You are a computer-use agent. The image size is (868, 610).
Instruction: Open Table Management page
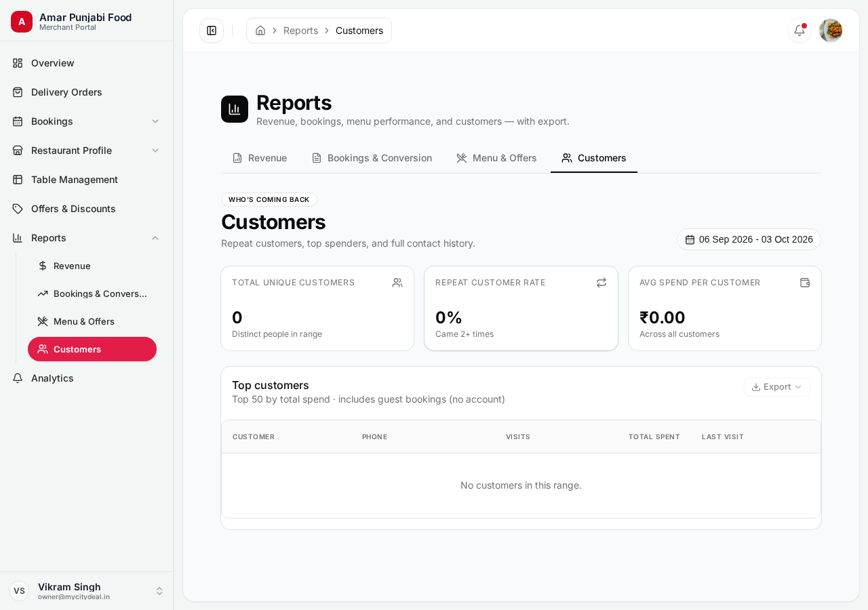[x=87, y=180]
